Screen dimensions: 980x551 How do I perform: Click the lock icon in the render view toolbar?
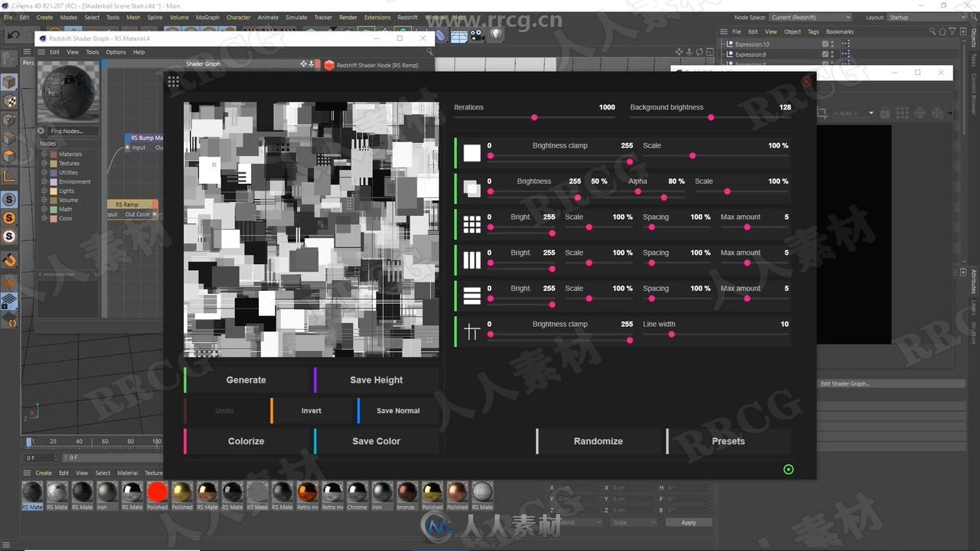(x=885, y=113)
